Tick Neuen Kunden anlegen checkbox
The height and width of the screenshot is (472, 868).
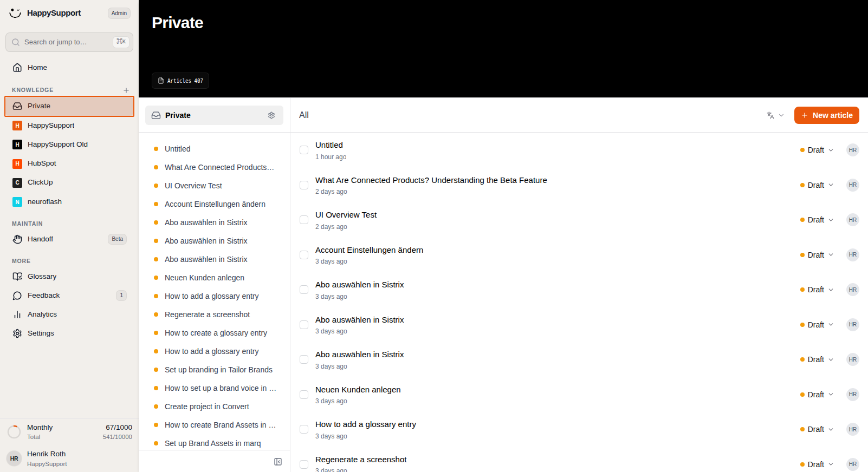coord(304,395)
